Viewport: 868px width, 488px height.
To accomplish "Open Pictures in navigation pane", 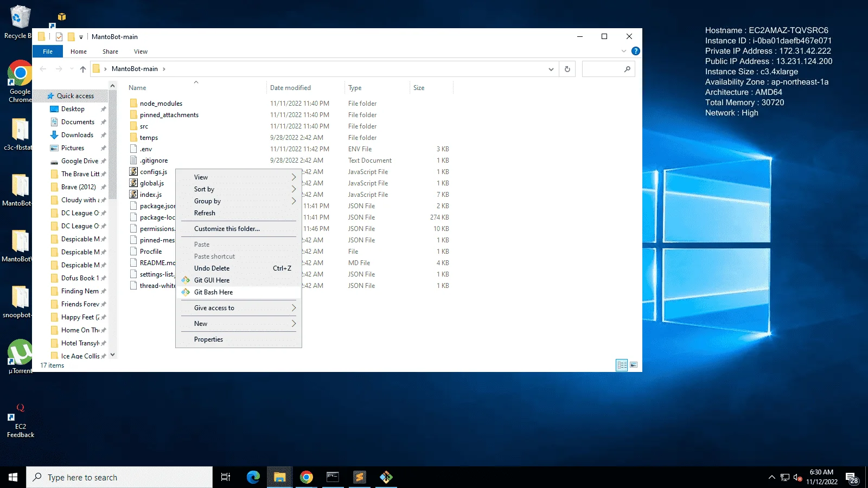I will tap(73, 148).
